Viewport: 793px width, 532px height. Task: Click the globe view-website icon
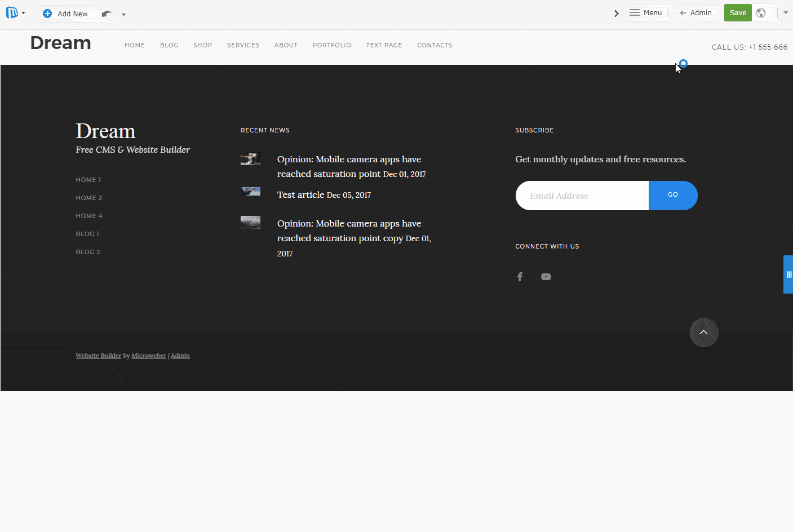coord(761,13)
